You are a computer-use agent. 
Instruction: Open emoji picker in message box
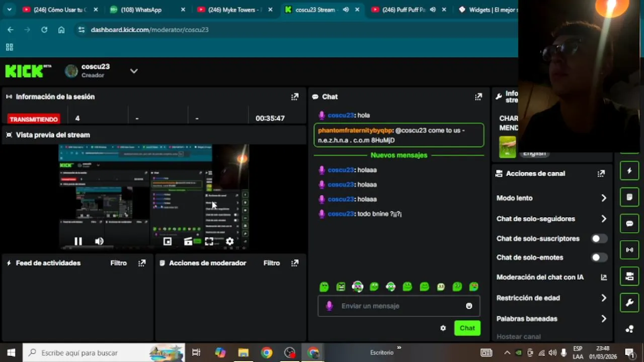(x=469, y=306)
